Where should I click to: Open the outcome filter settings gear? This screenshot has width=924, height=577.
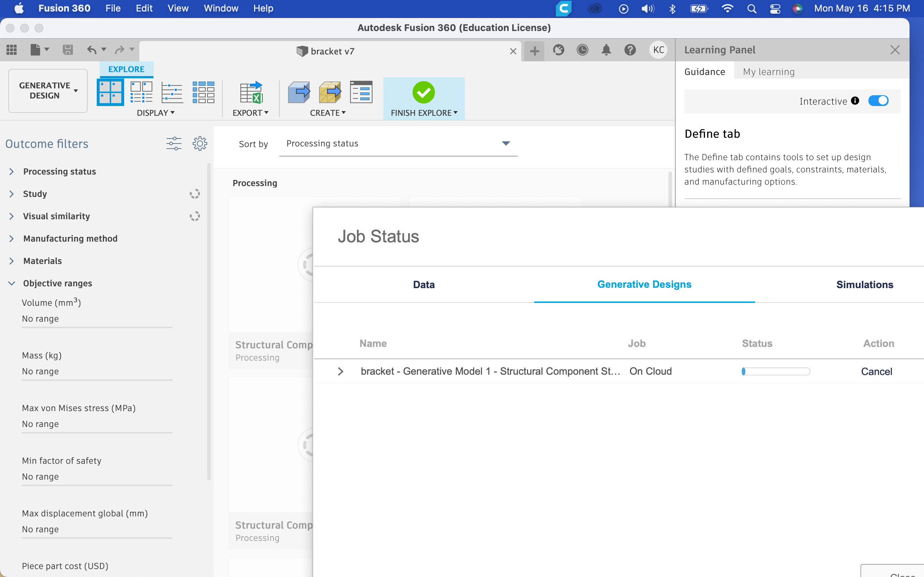point(200,144)
